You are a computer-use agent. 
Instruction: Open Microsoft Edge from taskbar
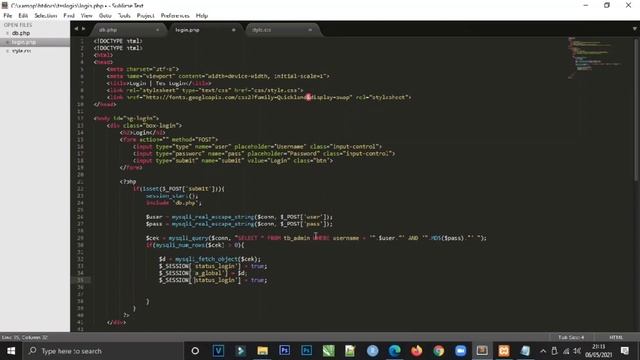[394, 351]
